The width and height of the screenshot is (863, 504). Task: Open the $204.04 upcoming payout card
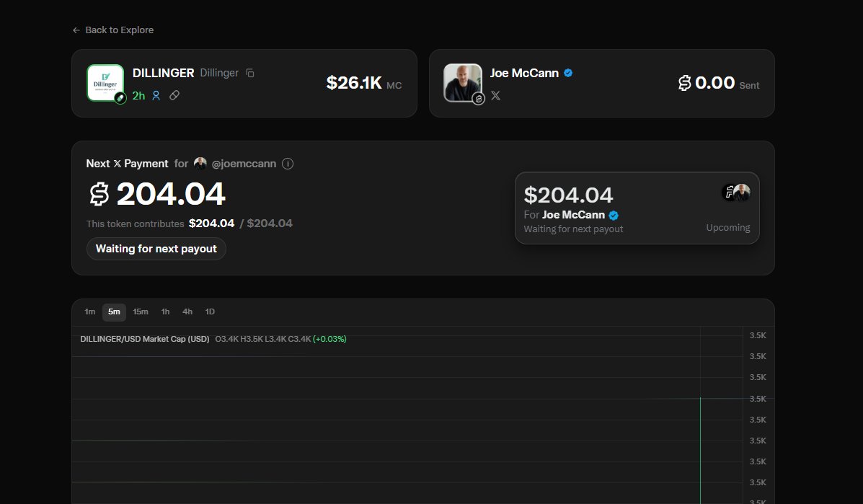pos(637,208)
